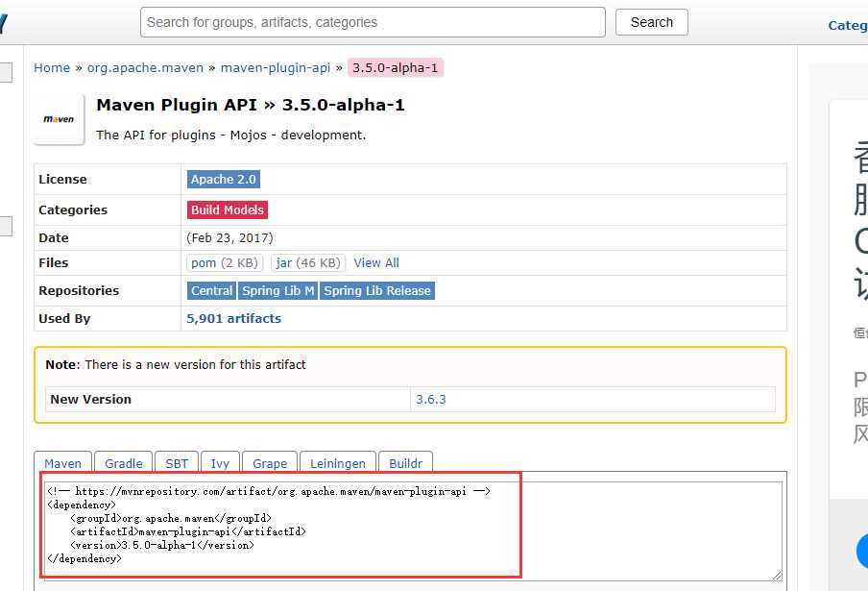Select the Maven tab

[x=62, y=463]
